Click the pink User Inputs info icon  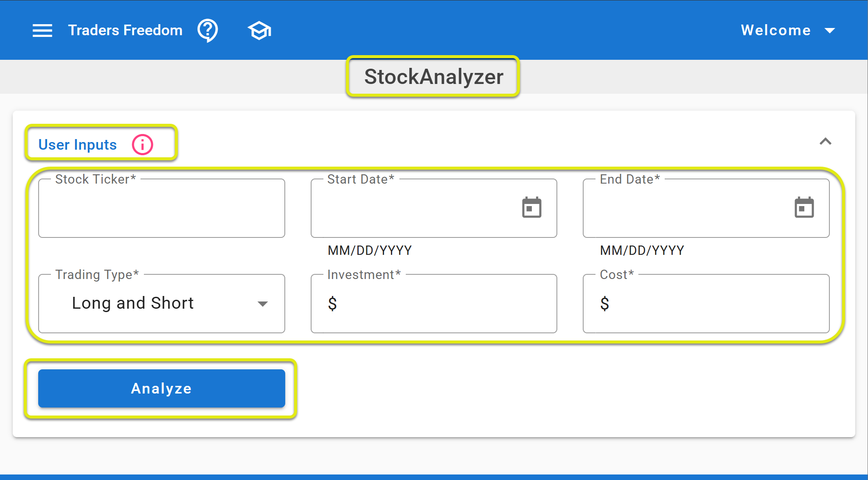point(142,145)
